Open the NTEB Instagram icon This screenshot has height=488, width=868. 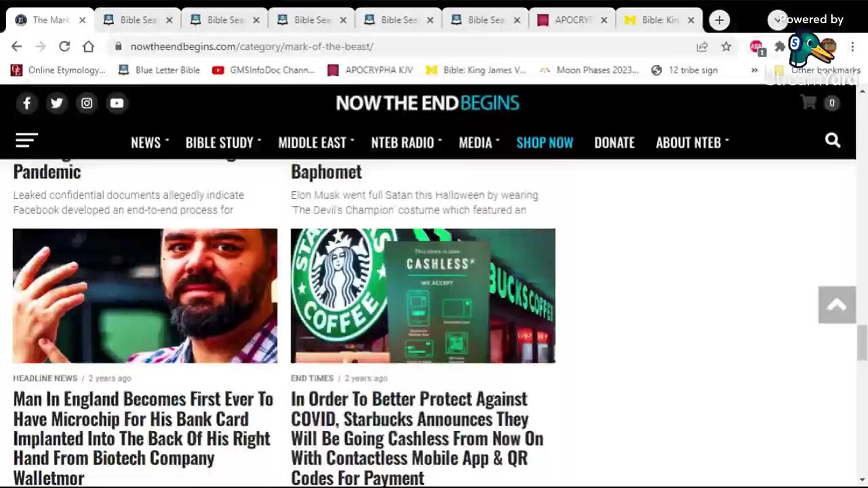coord(87,103)
